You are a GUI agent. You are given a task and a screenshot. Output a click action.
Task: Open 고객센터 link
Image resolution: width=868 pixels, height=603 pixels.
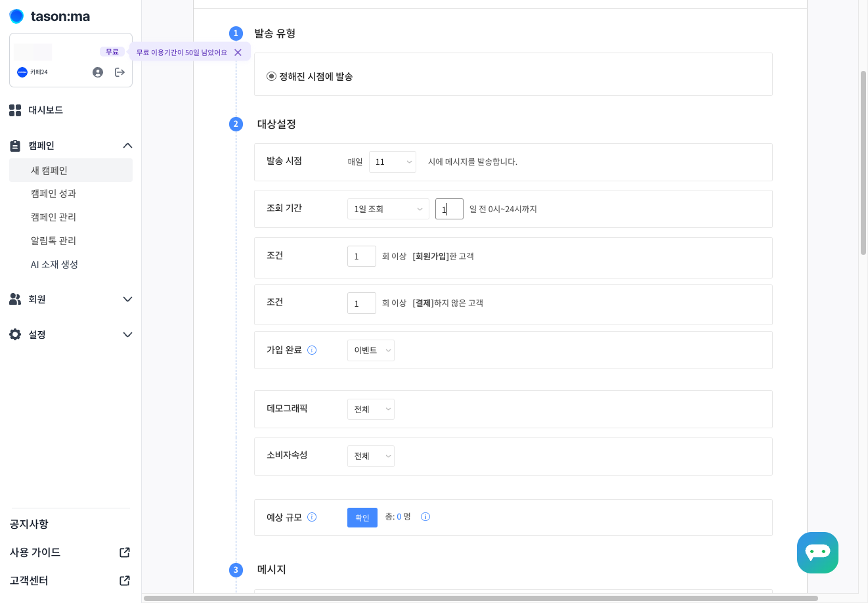pyautogui.click(x=29, y=581)
